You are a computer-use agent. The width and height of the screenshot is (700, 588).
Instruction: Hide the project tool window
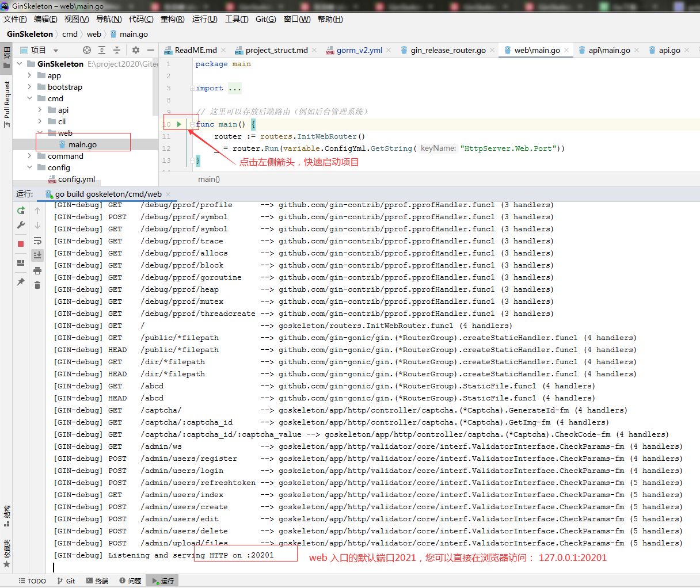point(151,50)
